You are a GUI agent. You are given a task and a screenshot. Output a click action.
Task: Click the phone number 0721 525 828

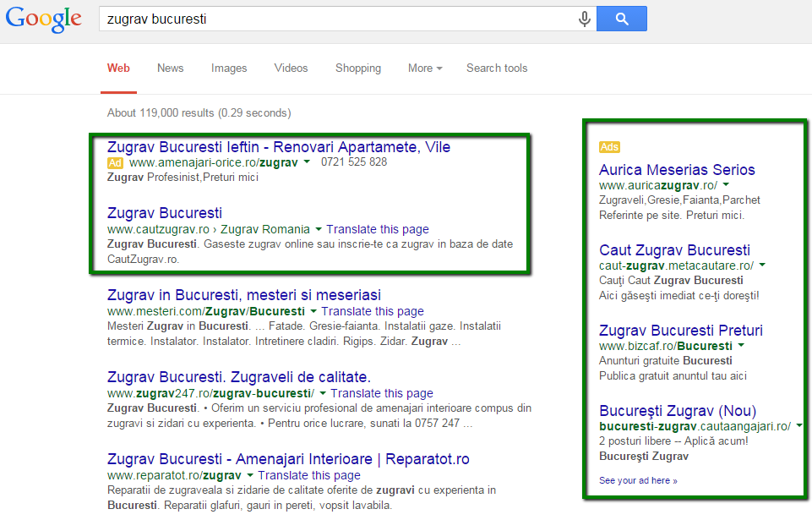point(354,162)
